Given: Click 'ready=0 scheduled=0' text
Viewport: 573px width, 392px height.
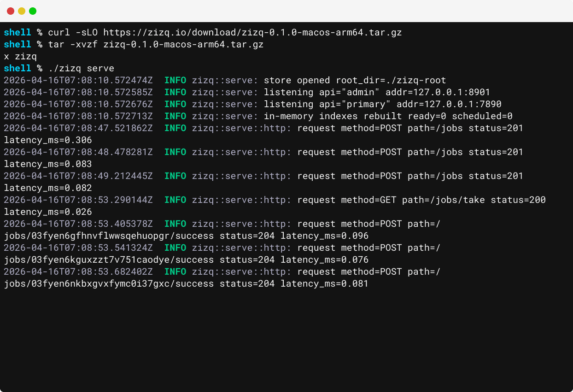Looking at the screenshot, I should tap(460, 116).
